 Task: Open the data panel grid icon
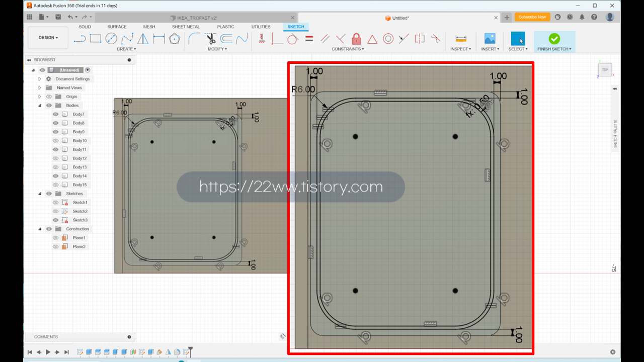(x=29, y=17)
